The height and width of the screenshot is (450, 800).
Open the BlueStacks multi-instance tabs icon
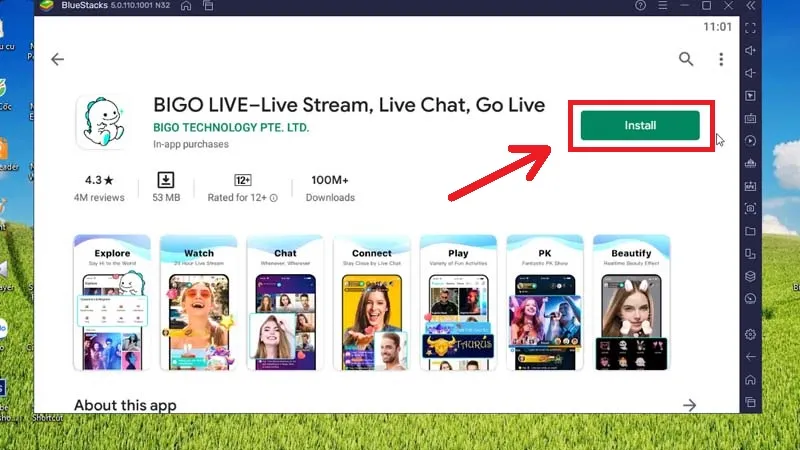208,6
